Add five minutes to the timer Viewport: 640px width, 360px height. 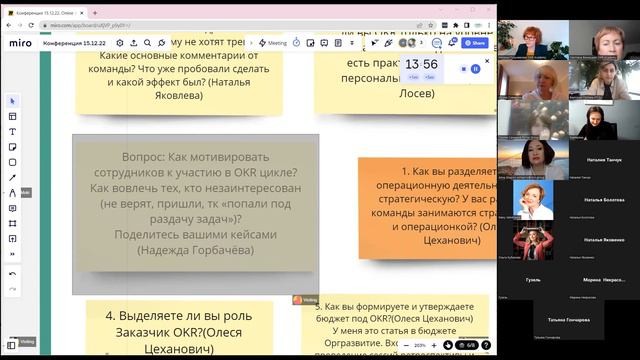[x=429, y=77]
